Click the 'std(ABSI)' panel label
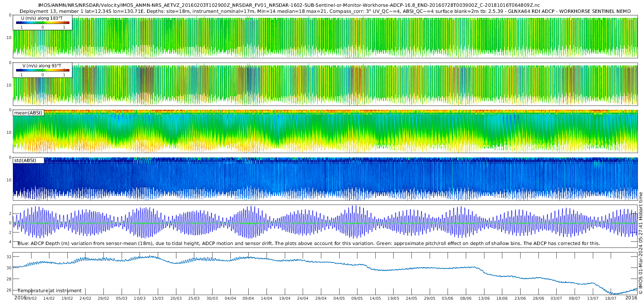 25,161
